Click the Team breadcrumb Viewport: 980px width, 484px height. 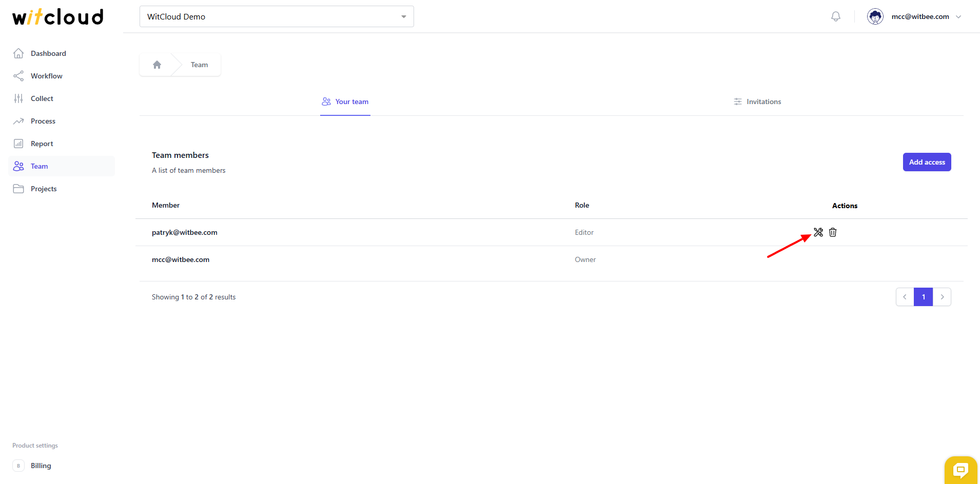(x=199, y=65)
